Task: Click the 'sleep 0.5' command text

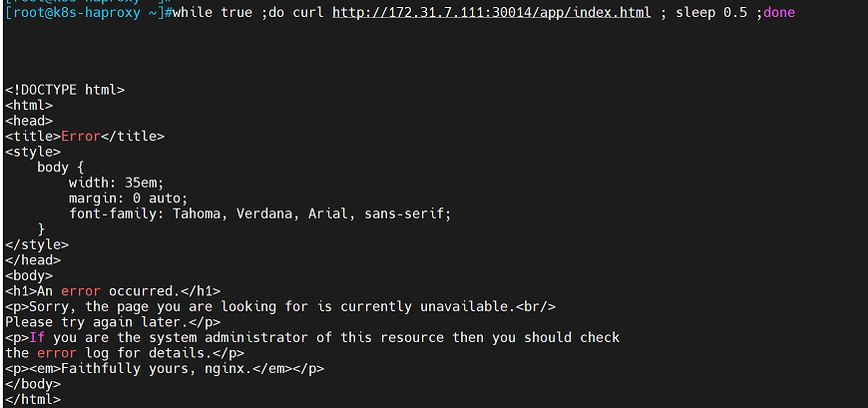Action: point(711,12)
